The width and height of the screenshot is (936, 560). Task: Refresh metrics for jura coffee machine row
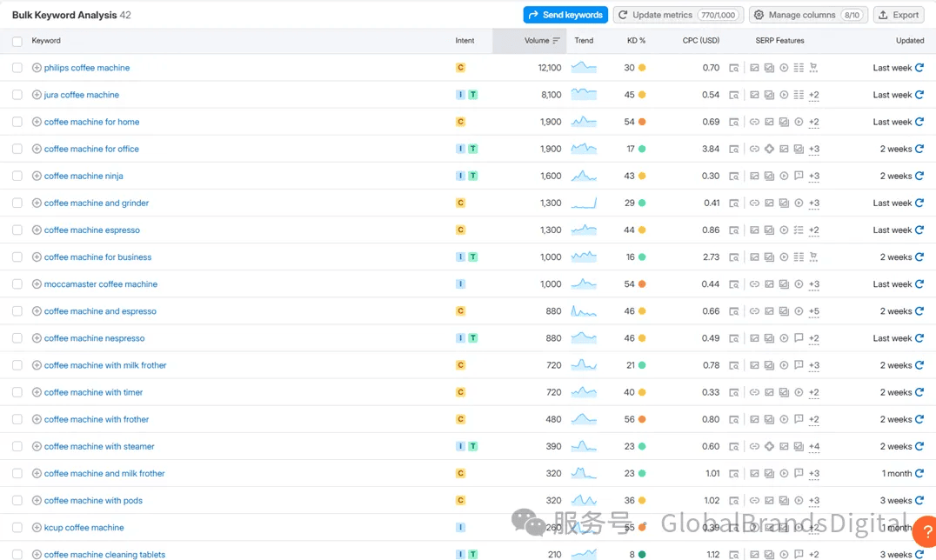919,94
